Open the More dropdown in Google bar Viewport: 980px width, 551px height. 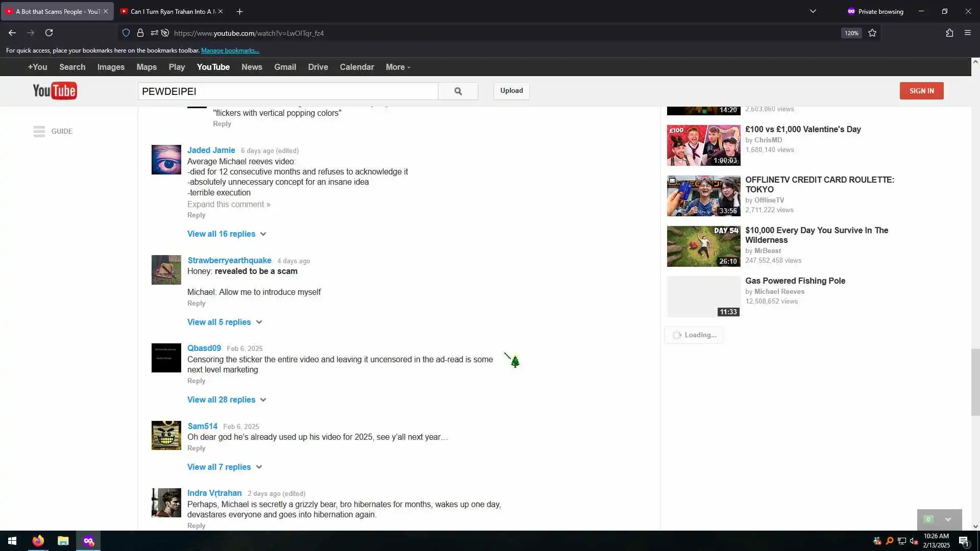coord(398,67)
